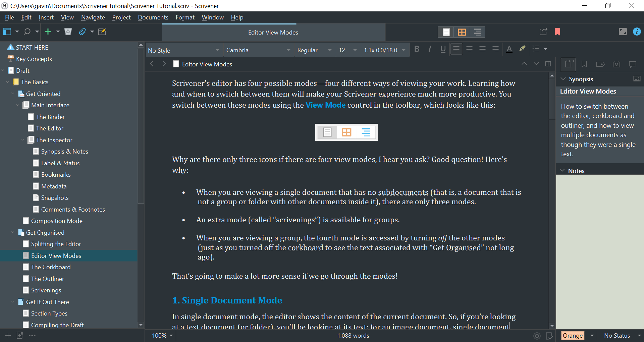The width and height of the screenshot is (644, 342).
Task: Go to next document with down chevron
Action: point(536,64)
